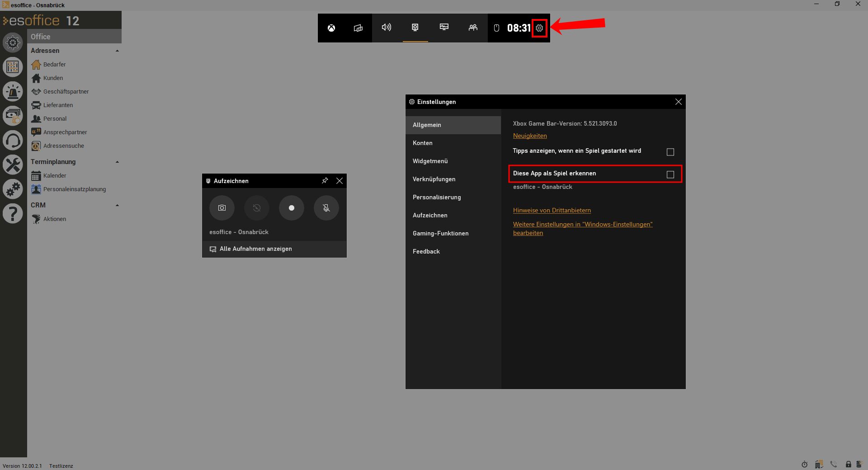Open Ansprechpartner entry
The height and width of the screenshot is (470, 868).
click(x=65, y=132)
